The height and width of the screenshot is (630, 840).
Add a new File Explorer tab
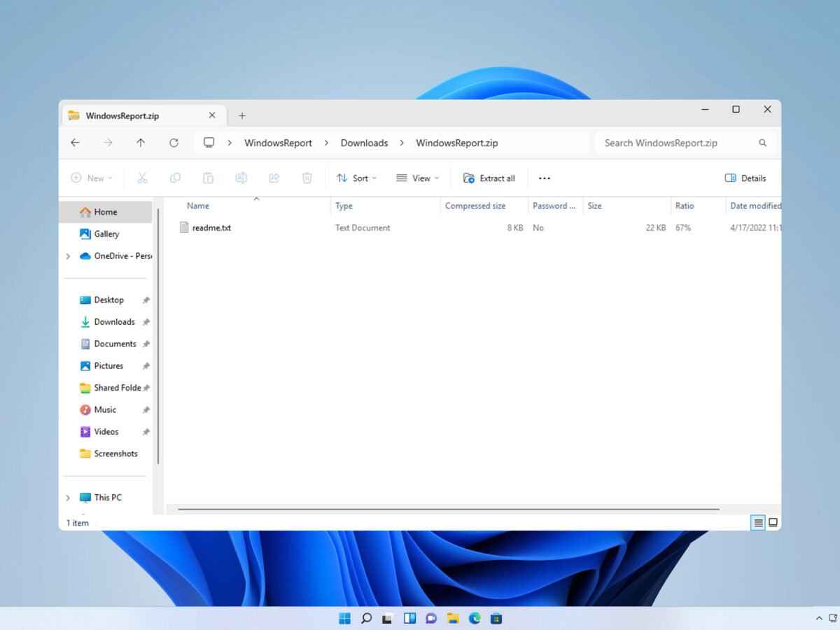click(x=242, y=115)
